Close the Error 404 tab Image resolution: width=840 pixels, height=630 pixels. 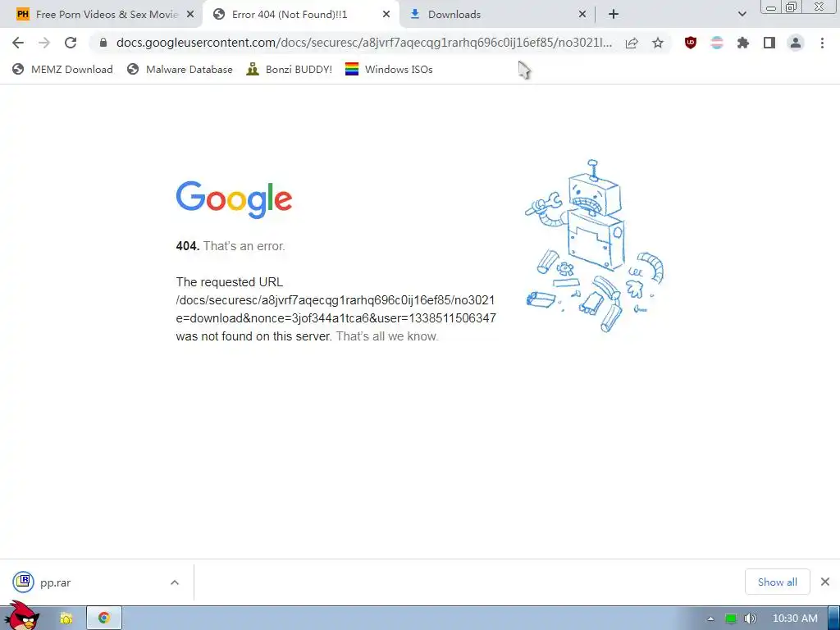[386, 15]
